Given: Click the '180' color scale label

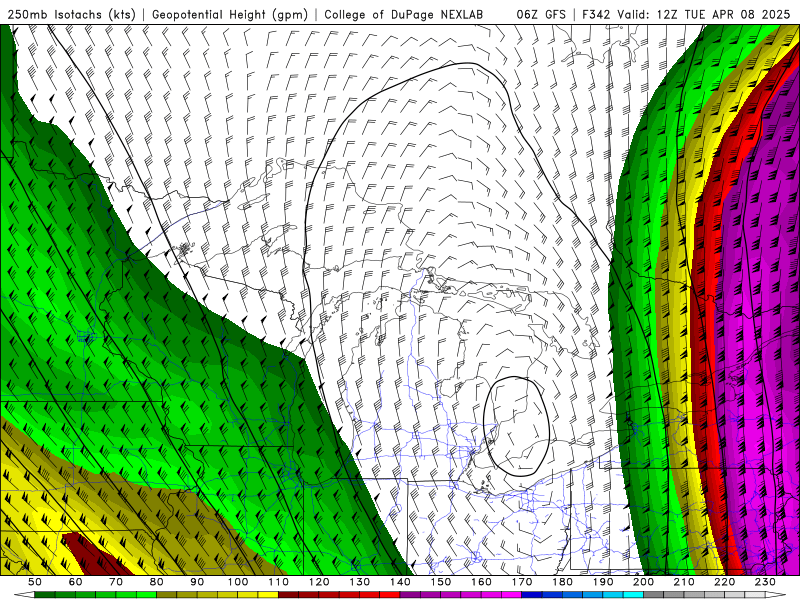Looking at the screenshot, I should pyautogui.click(x=563, y=582).
